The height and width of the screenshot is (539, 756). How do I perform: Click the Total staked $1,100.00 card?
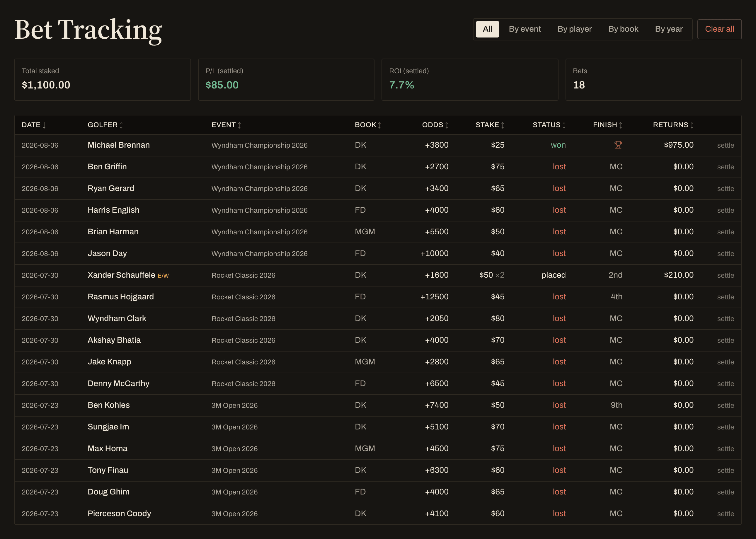click(102, 80)
